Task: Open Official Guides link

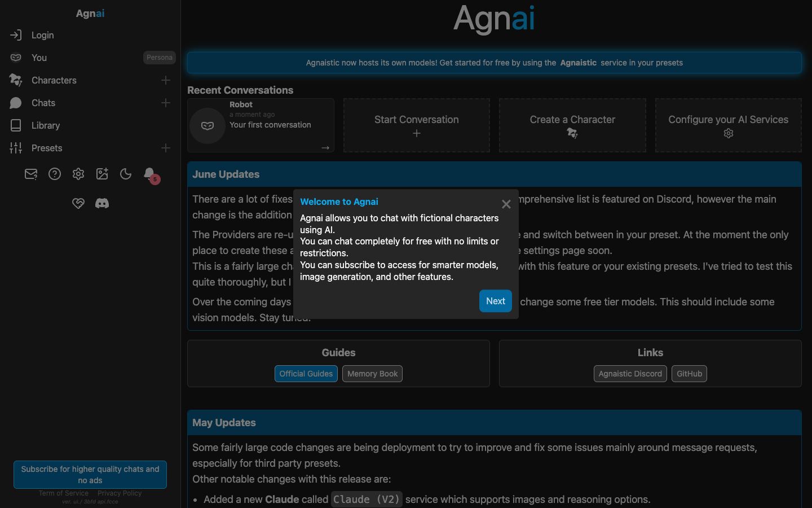Action: (x=306, y=374)
